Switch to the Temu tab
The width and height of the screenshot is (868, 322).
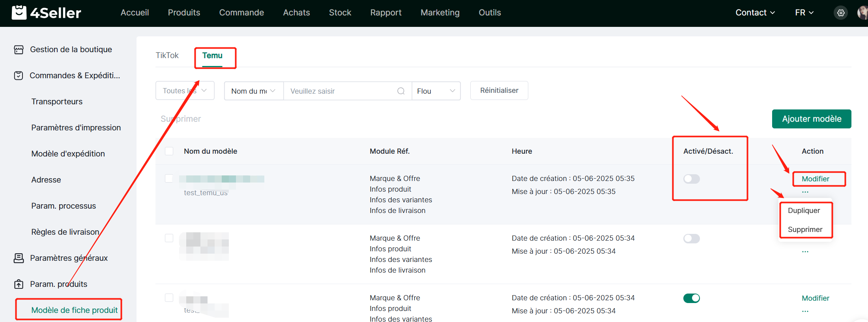pos(212,56)
